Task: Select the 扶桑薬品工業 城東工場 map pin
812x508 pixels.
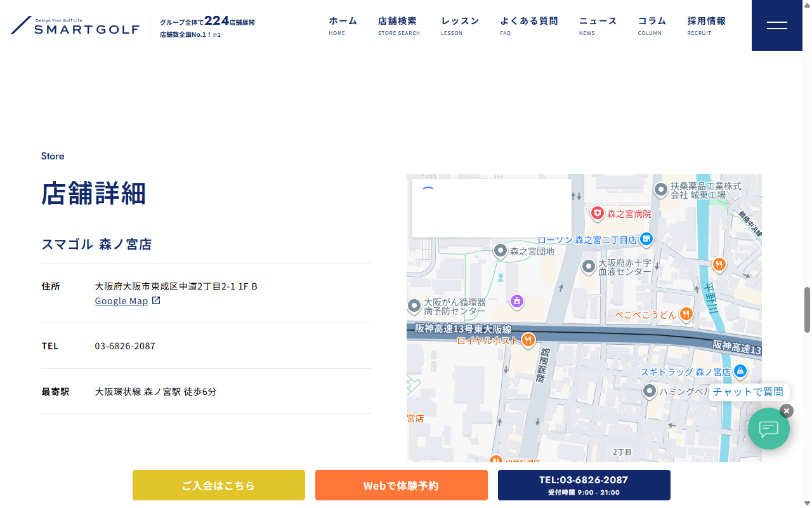Action: [661, 189]
